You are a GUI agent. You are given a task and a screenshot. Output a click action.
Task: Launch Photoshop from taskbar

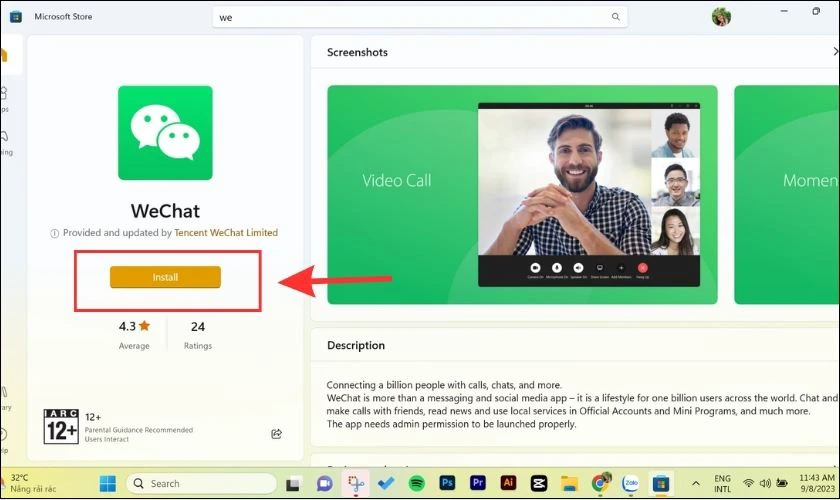point(447,483)
